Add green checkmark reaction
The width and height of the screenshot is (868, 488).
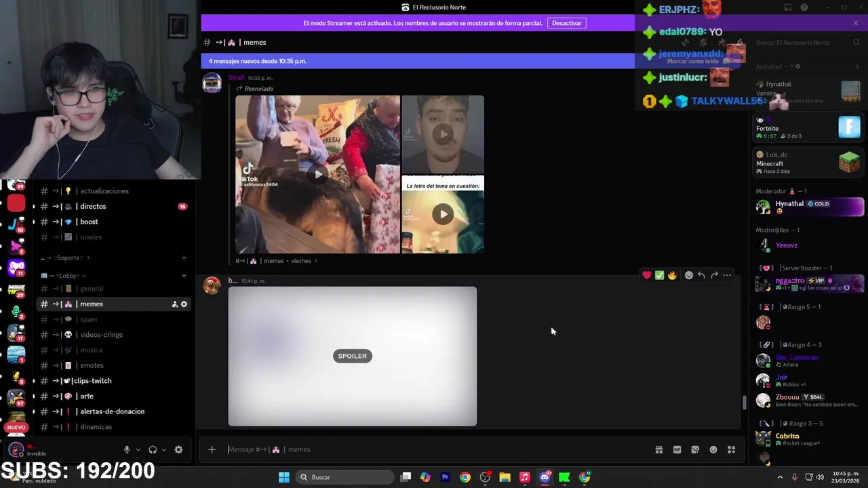coord(659,275)
